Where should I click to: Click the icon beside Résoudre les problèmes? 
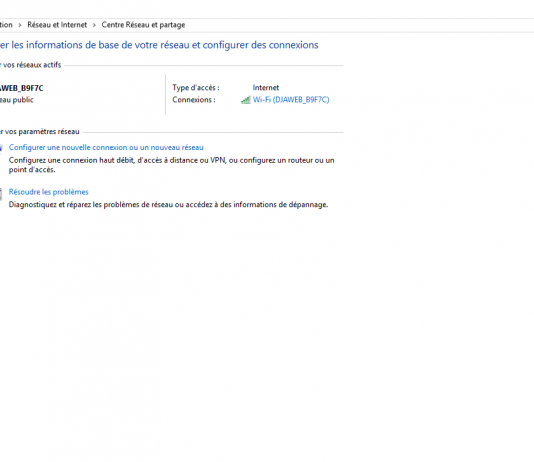1,194
